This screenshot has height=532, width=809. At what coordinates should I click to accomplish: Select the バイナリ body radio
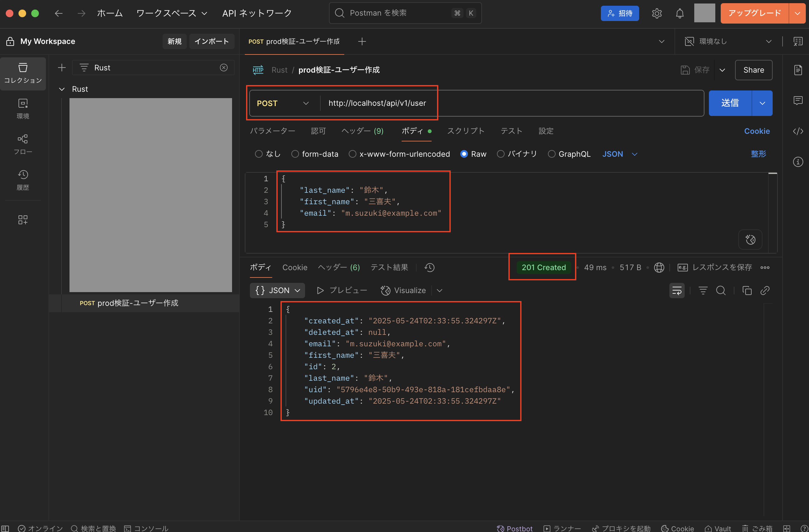point(501,154)
